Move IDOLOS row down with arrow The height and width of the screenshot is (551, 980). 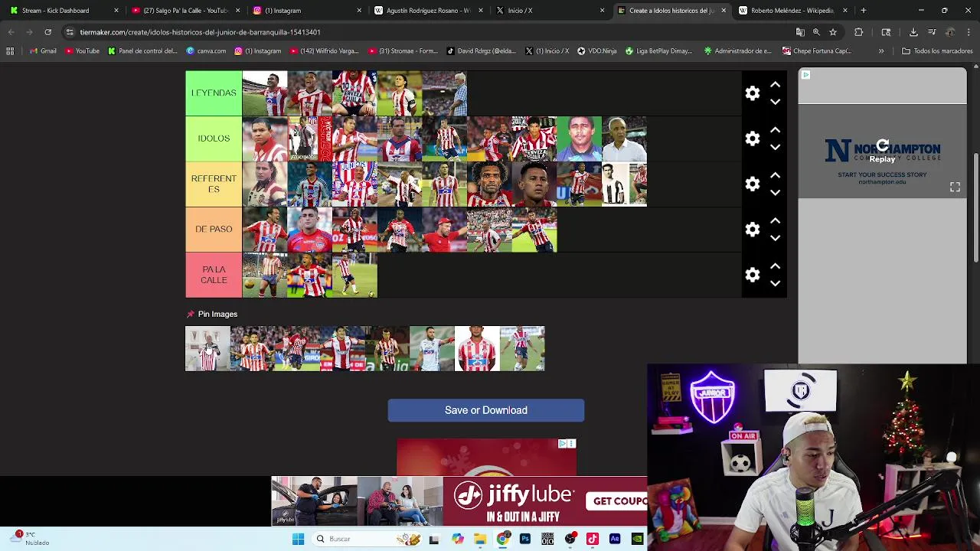point(775,147)
